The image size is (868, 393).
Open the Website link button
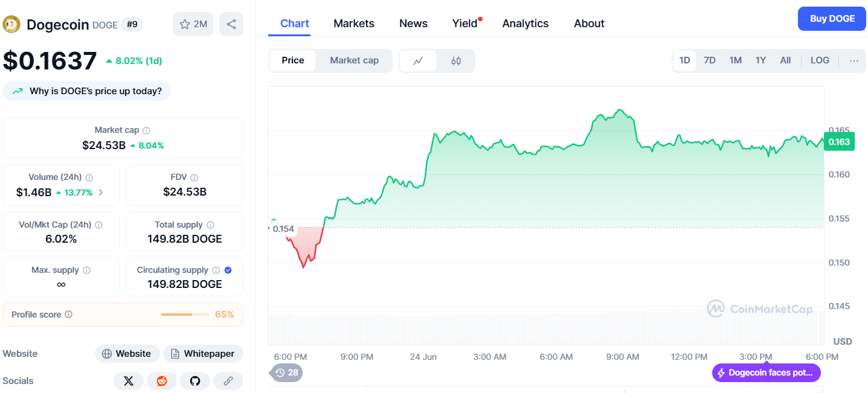(127, 354)
